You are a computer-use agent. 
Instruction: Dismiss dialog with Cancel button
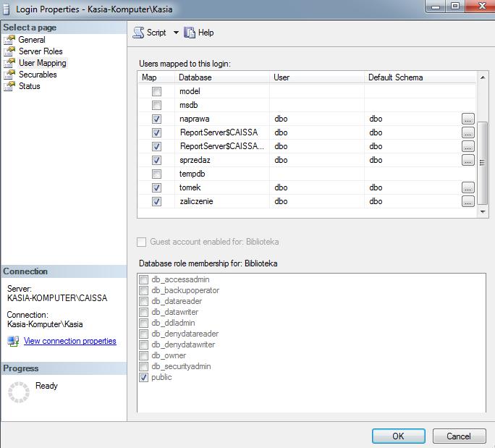459,436
